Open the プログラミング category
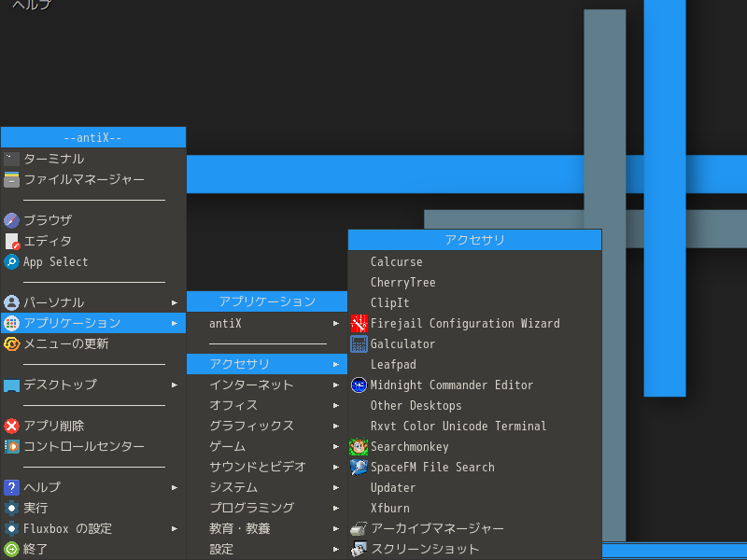This screenshot has width=747, height=560. point(267,508)
